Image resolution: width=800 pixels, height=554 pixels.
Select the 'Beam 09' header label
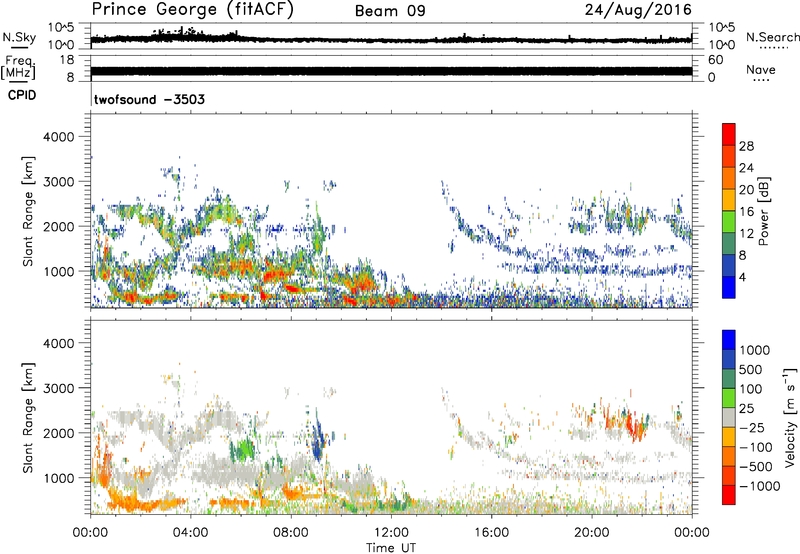[x=390, y=11]
